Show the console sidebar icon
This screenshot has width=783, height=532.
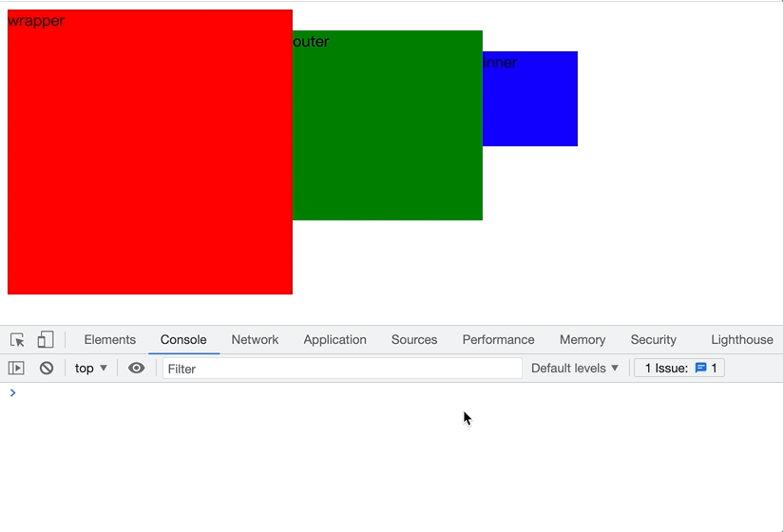[x=16, y=369]
